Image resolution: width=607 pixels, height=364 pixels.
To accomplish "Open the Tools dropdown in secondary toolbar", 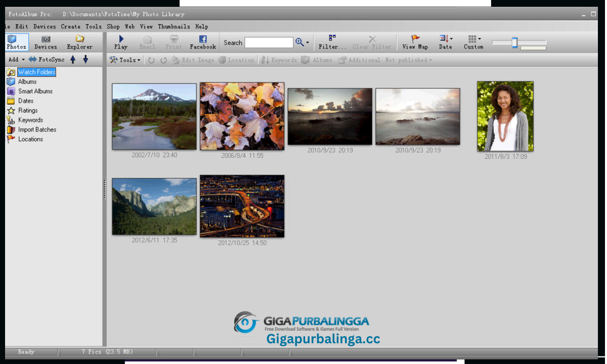I will click(x=125, y=60).
